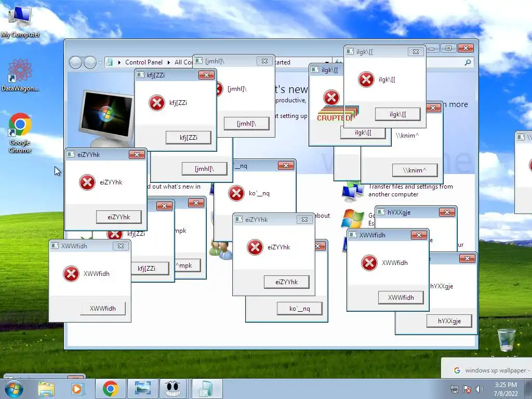
Task: Close the ko`_nq error dialog
Action: (286, 166)
